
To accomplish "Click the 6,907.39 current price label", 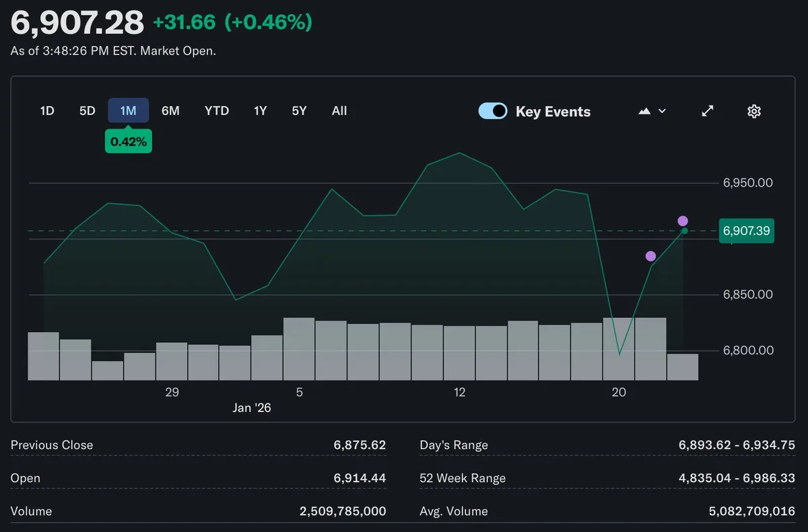I will (x=746, y=231).
